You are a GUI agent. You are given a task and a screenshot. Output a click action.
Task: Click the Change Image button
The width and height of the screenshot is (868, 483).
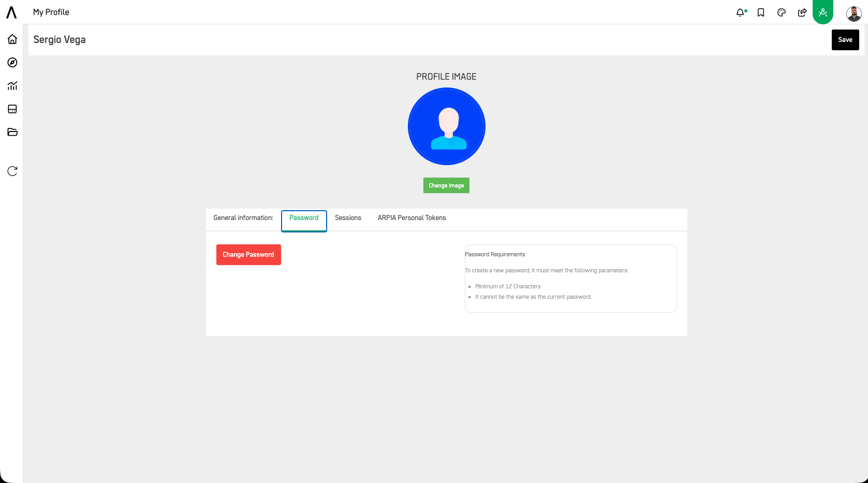[x=446, y=185]
